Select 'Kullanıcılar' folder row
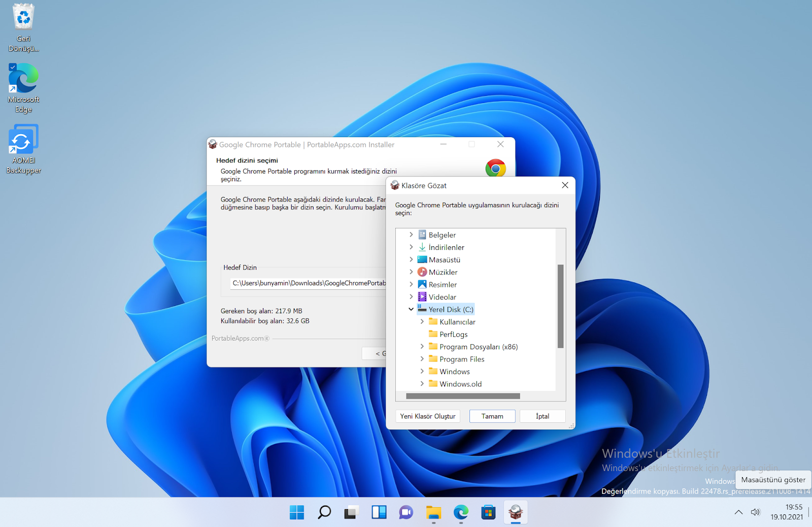 tap(457, 322)
